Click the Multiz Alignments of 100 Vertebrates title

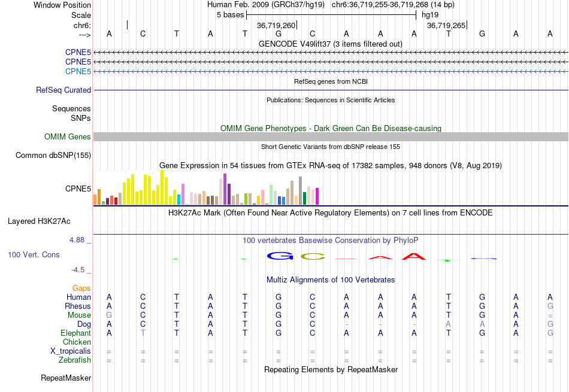(331, 280)
